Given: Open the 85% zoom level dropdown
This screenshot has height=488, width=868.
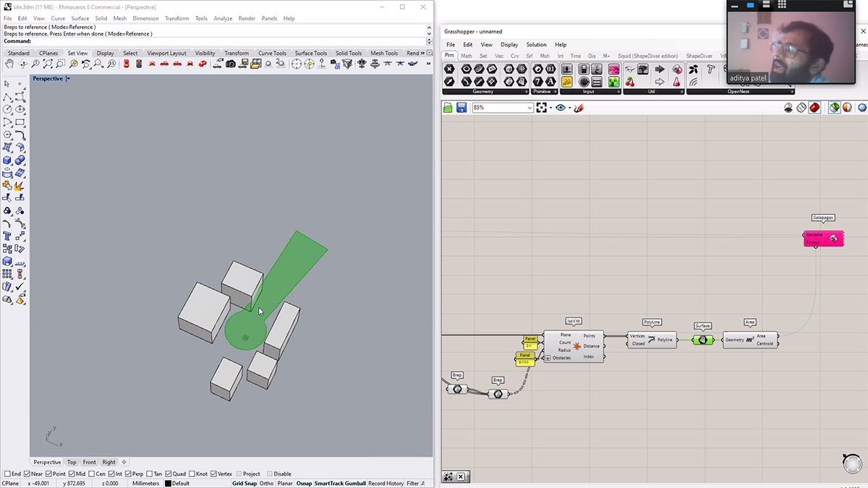Looking at the screenshot, I should [529, 108].
